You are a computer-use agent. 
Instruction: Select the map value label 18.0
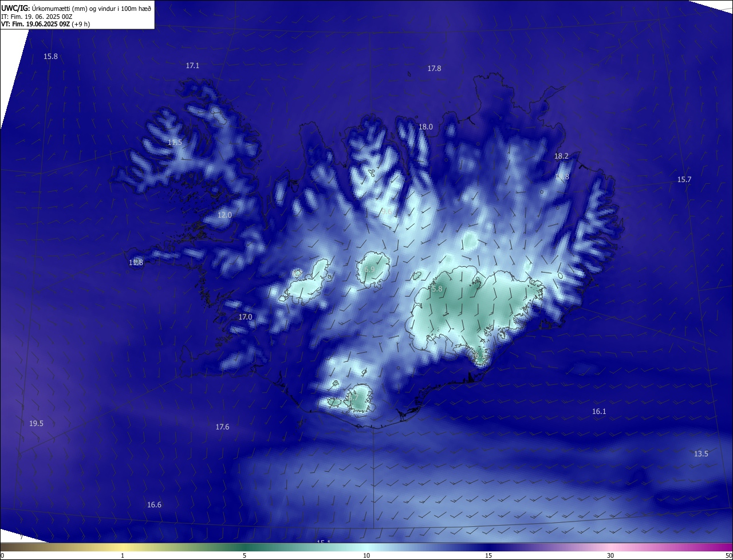pyautogui.click(x=425, y=127)
